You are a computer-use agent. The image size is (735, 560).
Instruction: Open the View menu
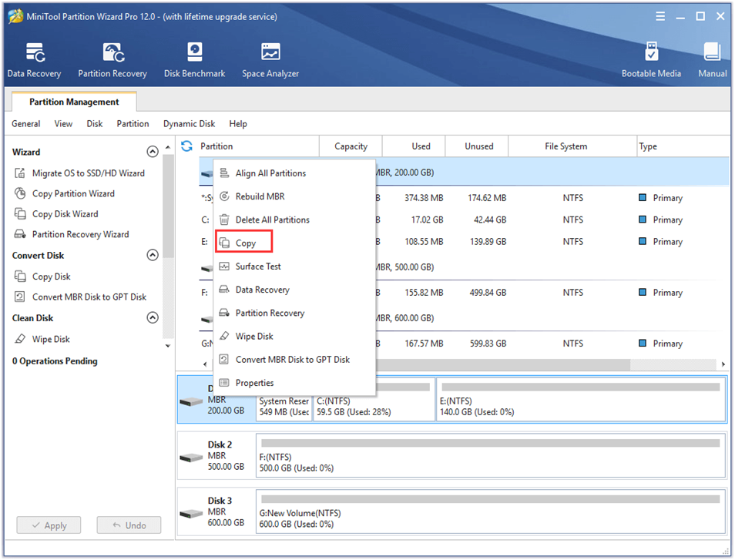63,124
